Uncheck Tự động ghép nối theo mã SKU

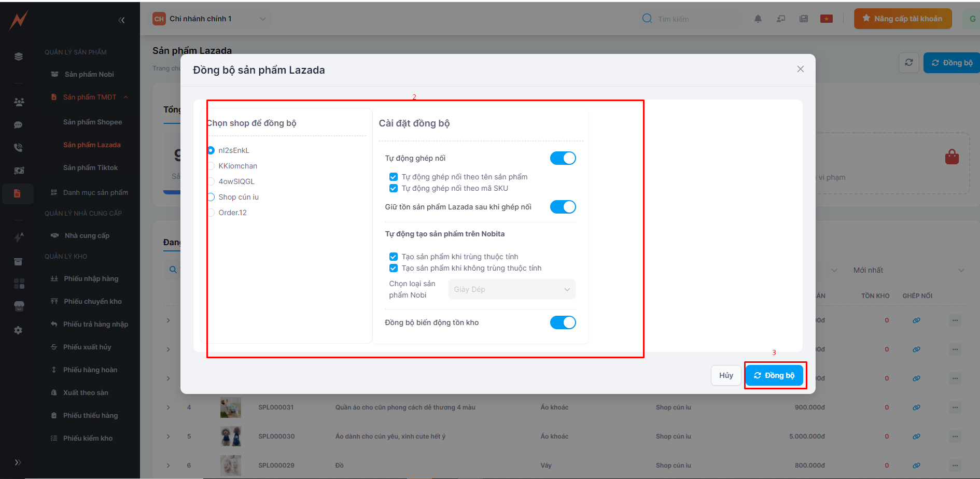click(394, 188)
